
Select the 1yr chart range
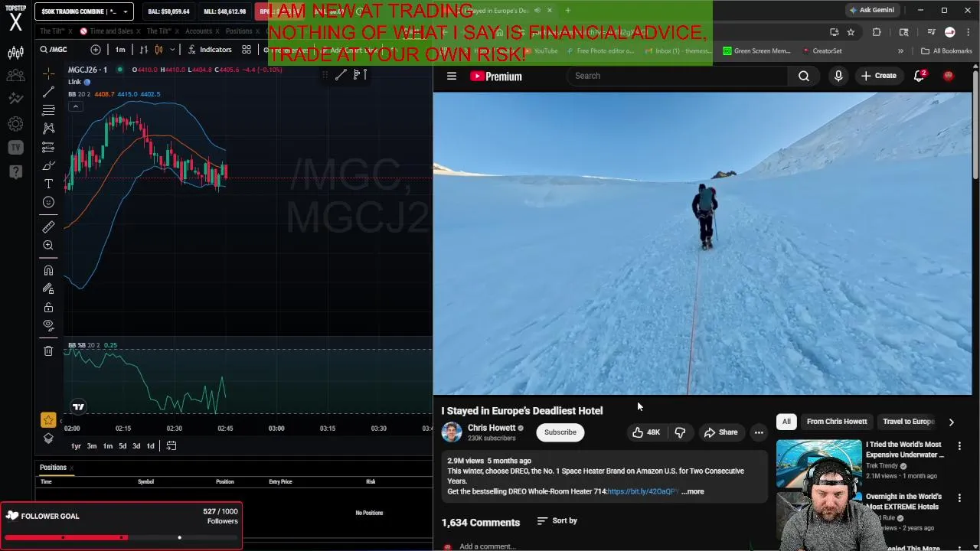76,446
